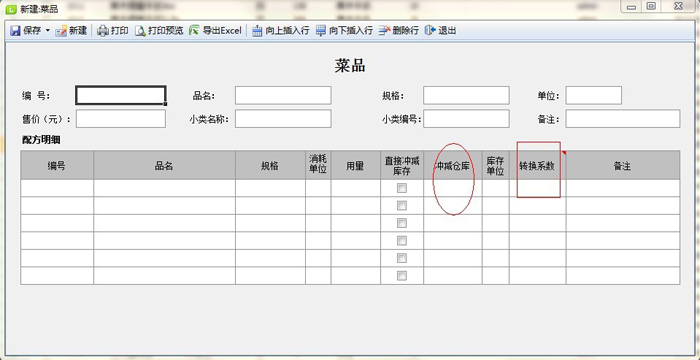Tick 直接冲减库存 checkbox in third row
The width and height of the screenshot is (700, 360).
(402, 223)
